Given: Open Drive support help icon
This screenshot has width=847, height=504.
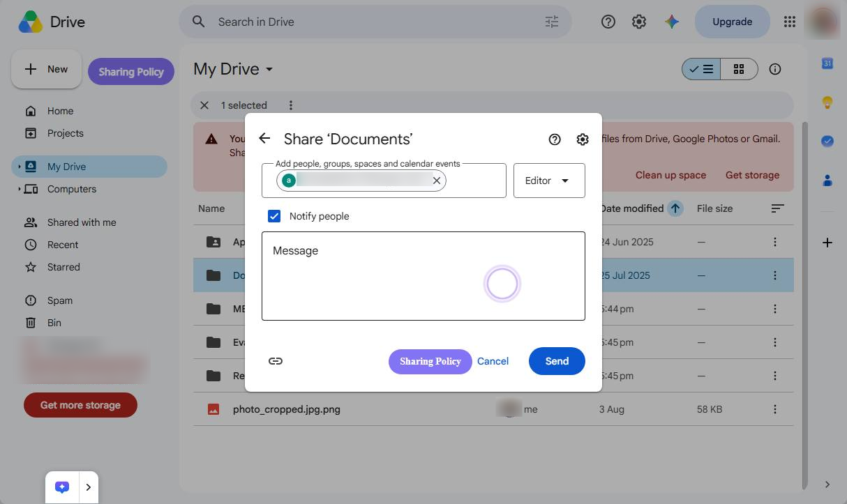Looking at the screenshot, I should [x=608, y=22].
